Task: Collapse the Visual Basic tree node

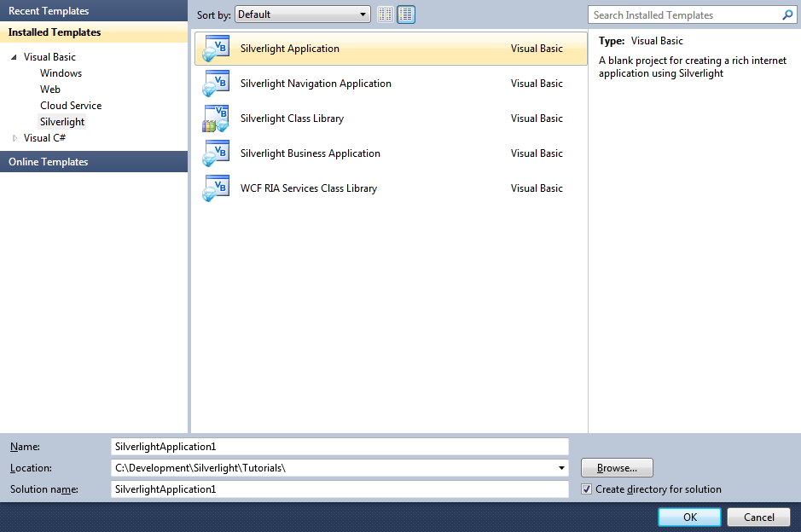Action: point(14,57)
